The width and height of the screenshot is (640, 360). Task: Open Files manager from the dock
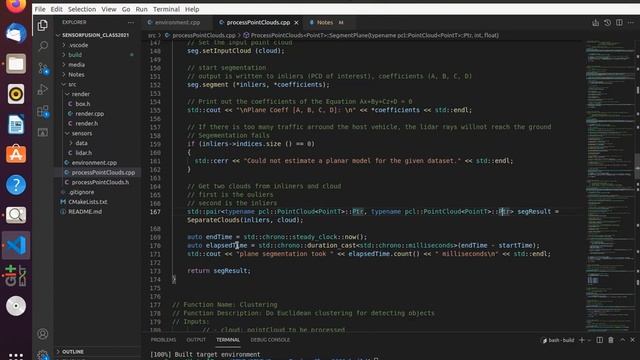tap(16, 64)
